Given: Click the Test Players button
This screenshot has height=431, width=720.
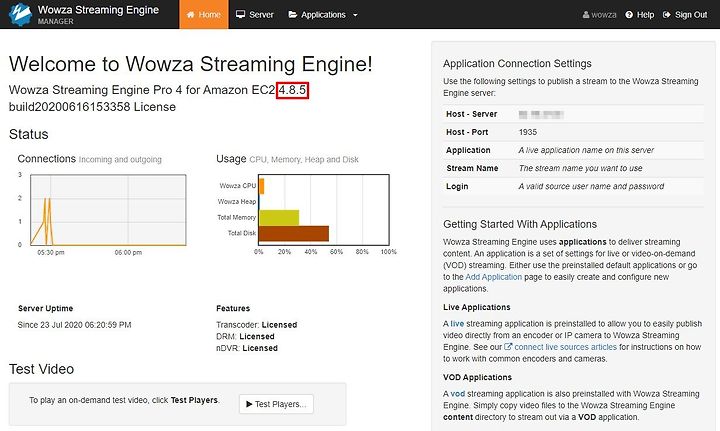Looking at the screenshot, I should click(276, 404).
